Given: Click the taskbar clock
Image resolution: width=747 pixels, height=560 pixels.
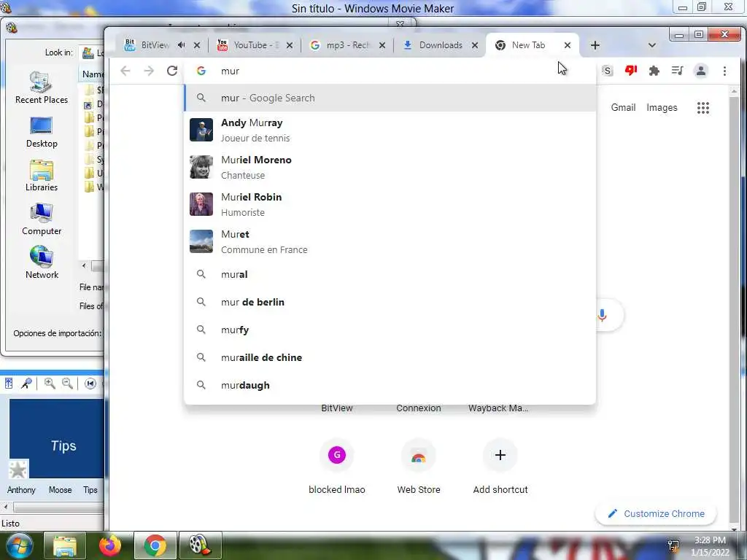Looking at the screenshot, I should (710, 546).
